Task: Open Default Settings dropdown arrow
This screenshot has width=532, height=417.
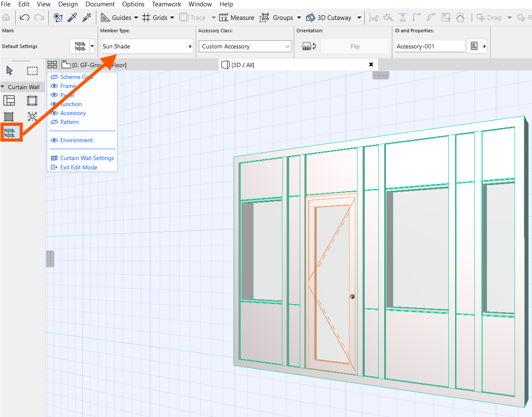Action: point(92,46)
